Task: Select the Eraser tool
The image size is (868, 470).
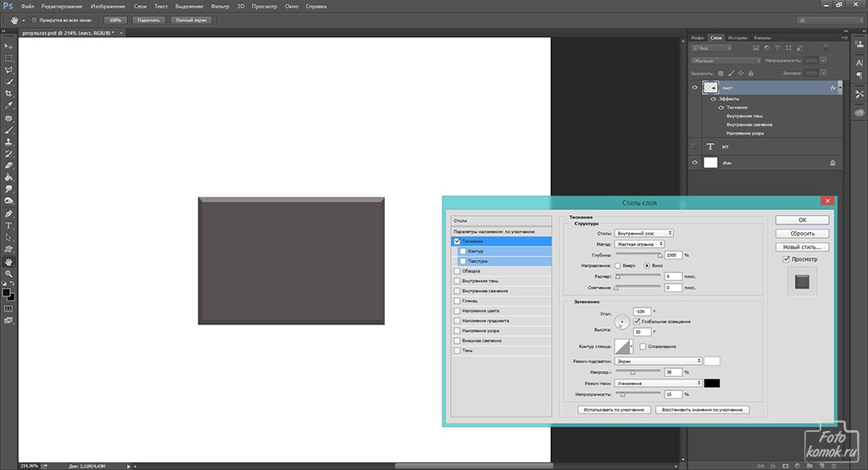Action: (8, 165)
